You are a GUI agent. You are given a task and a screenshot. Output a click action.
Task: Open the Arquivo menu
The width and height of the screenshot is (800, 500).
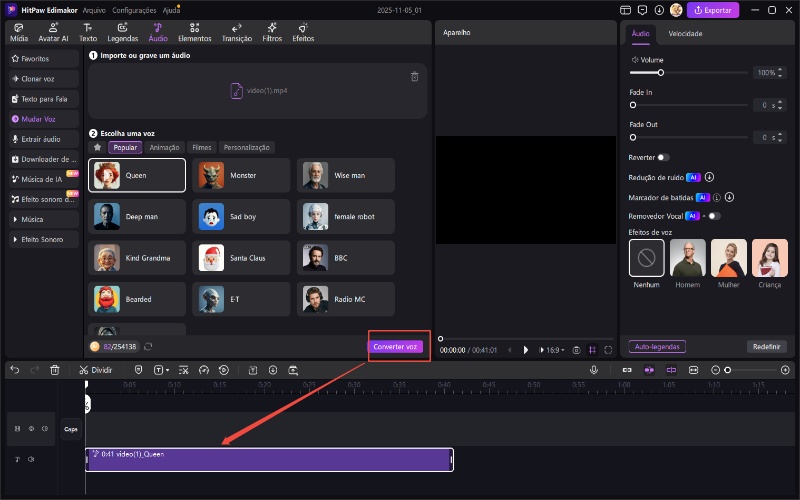tap(93, 9)
